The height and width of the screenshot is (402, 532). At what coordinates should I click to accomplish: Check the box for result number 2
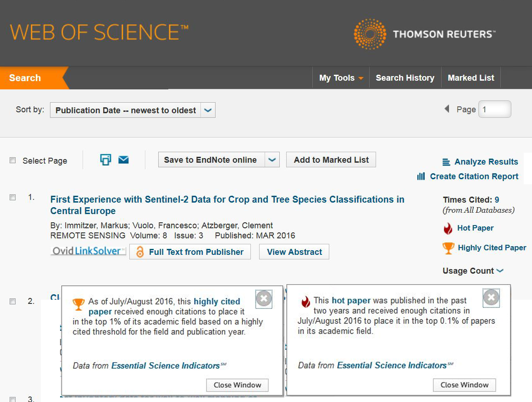tap(13, 301)
